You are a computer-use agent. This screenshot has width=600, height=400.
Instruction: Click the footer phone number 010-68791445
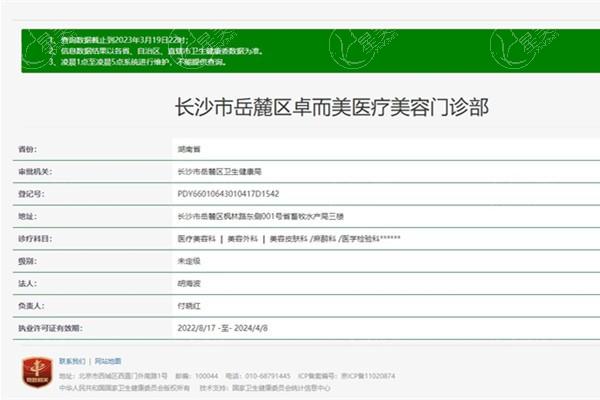(x=268, y=376)
